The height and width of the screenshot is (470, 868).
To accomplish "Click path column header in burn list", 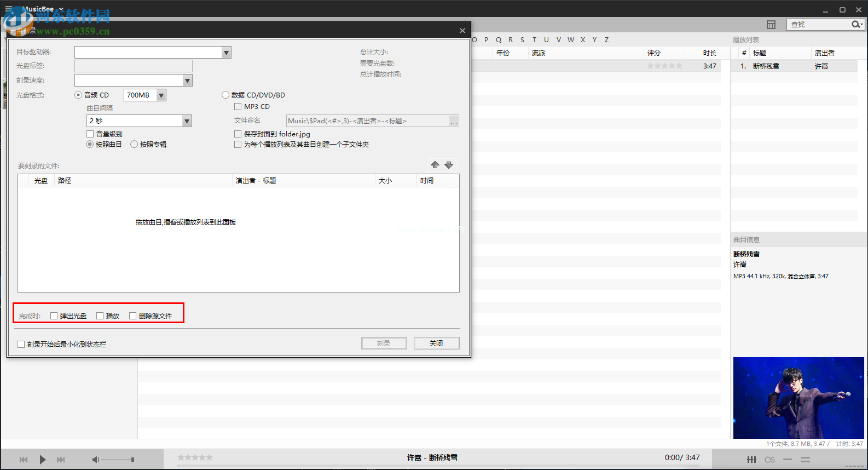I will pos(65,181).
